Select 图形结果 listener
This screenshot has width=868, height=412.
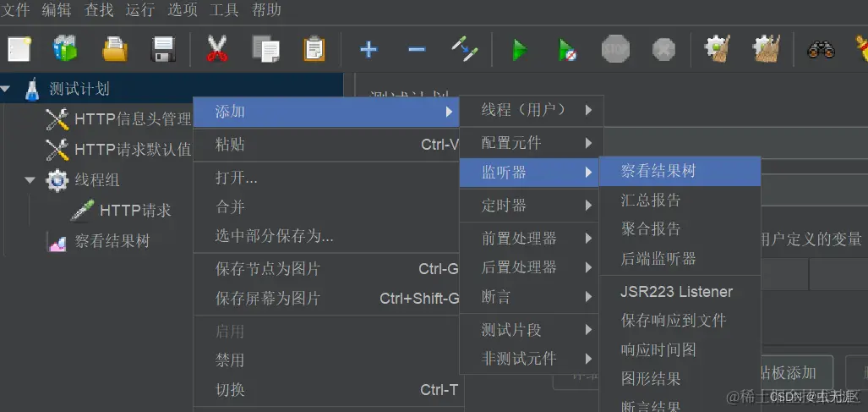(680, 379)
